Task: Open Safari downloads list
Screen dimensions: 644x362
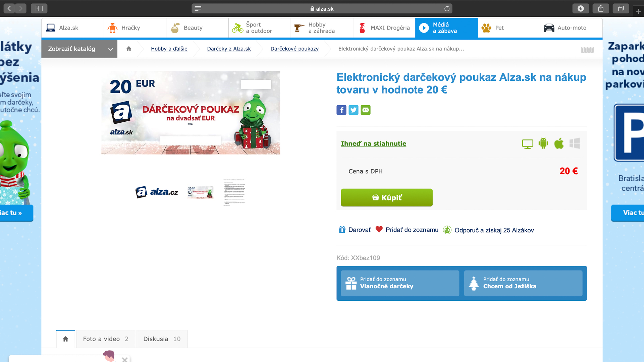Action: (x=581, y=9)
